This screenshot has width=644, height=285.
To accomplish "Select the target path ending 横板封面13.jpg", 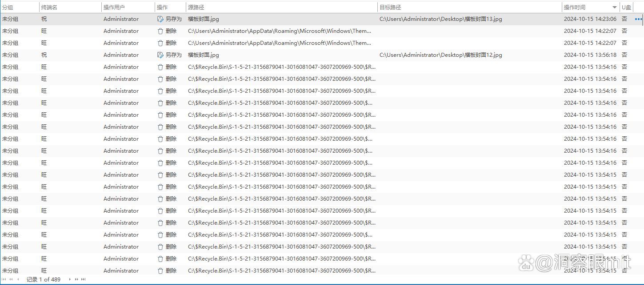I will (441, 19).
